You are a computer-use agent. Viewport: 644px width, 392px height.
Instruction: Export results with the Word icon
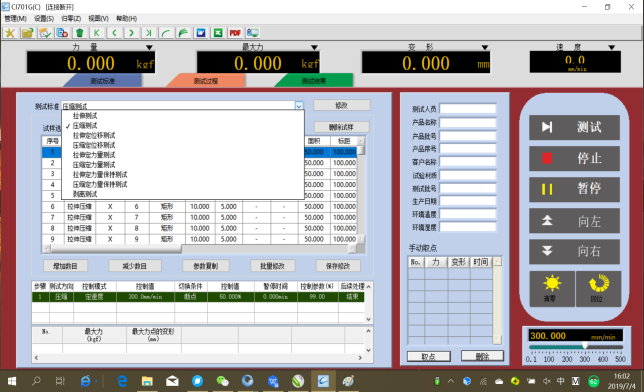click(201, 33)
